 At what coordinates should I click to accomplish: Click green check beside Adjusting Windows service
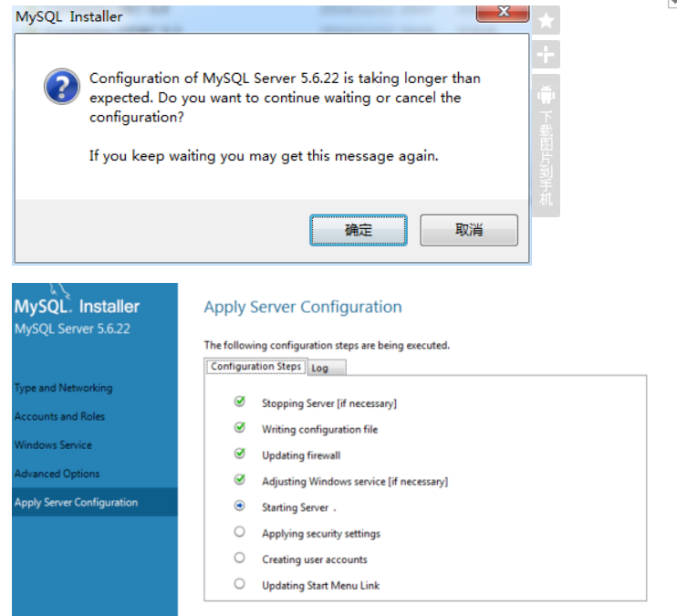point(240,479)
